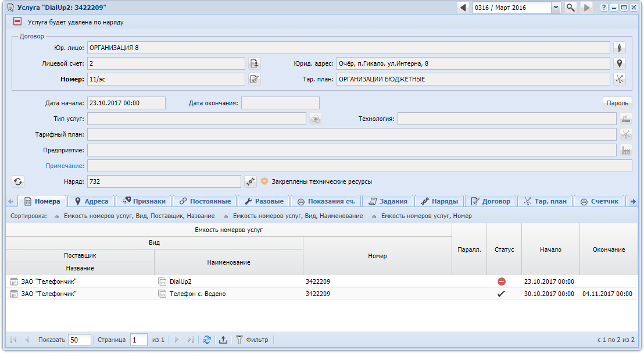Show legal address map pin icon
644x353 pixels.
(x=620, y=63)
